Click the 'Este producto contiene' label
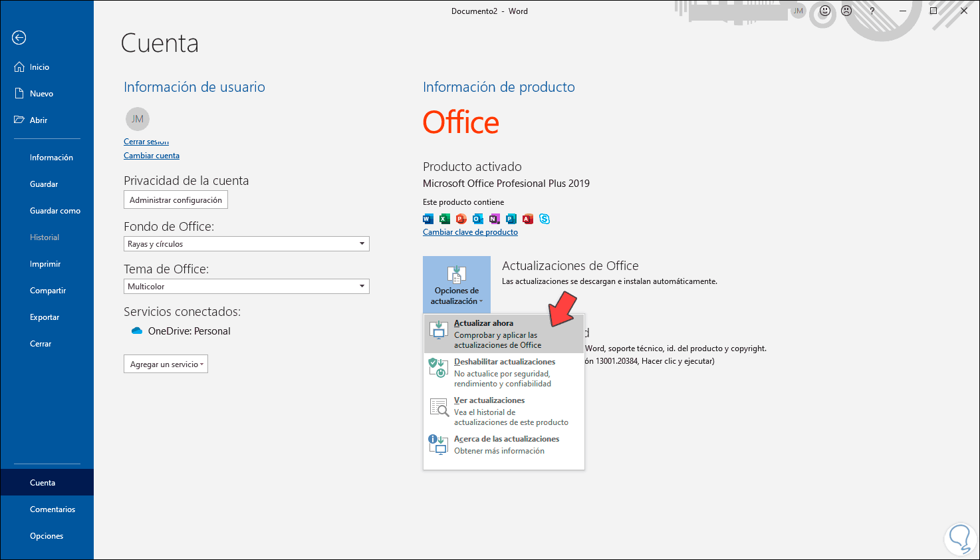Image resolution: width=980 pixels, height=560 pixels. click(463, 202)
